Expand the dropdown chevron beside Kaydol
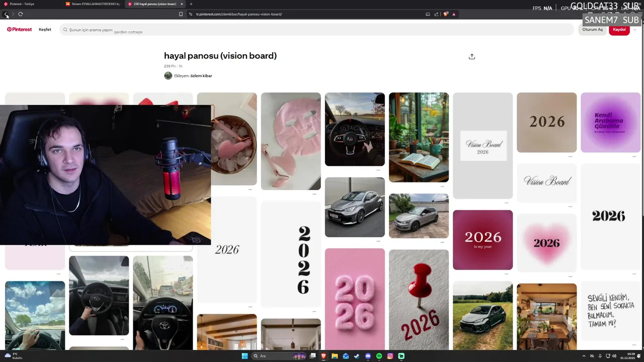This screenshot has height=362, width=644. pos(634,30)
